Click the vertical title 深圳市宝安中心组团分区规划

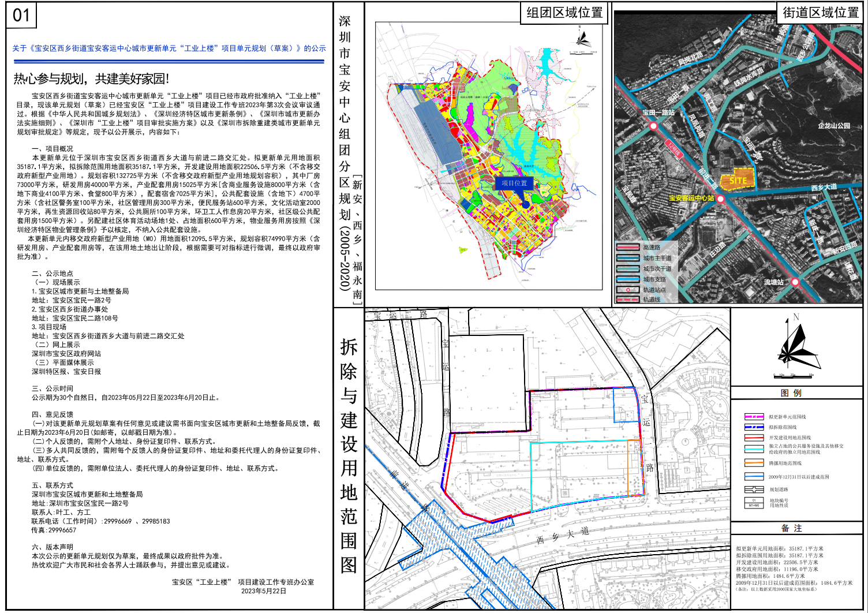click(345, 153)
